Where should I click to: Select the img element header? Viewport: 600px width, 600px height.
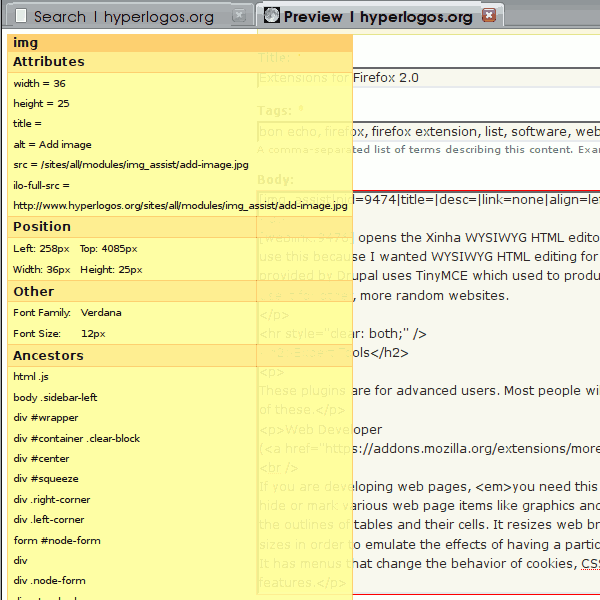point(180,43)
